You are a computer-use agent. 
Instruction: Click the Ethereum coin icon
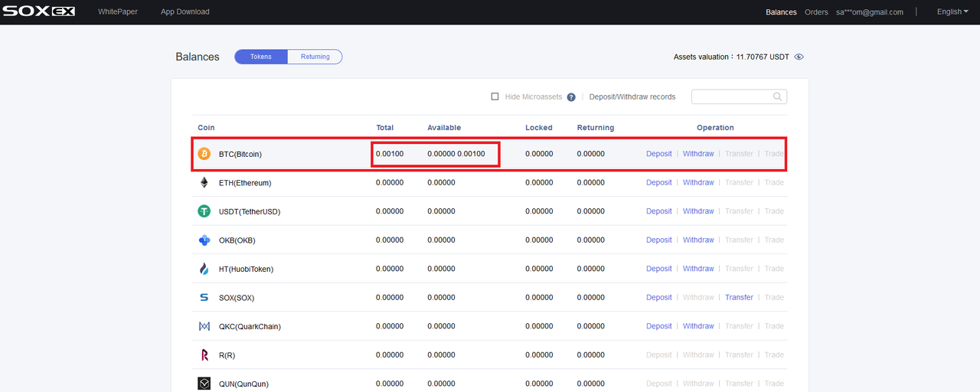pyautogui.click(x=204, y=182)
